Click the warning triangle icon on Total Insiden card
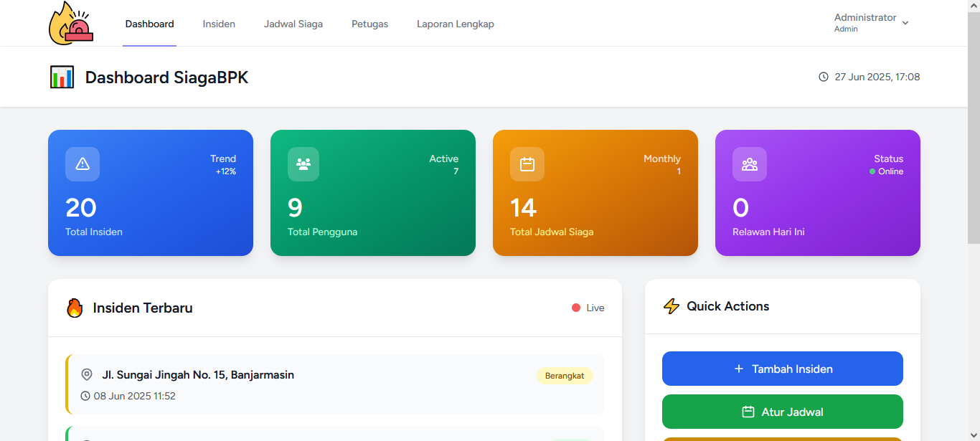This screenshot has height=441, width=980. tap(83, 164)
